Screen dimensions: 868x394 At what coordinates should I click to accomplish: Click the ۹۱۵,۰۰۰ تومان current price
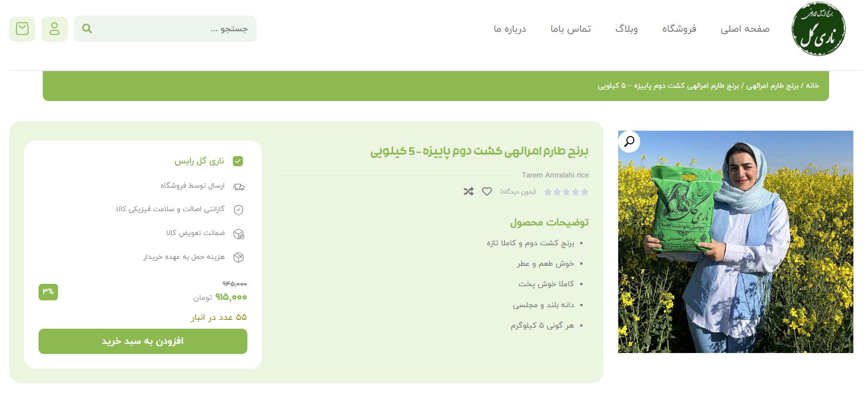(220, 297)
